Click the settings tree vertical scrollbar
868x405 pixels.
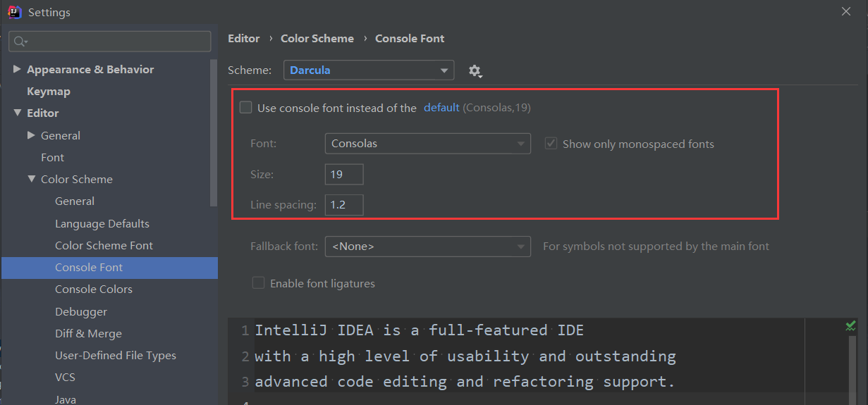tap(214, 132)
